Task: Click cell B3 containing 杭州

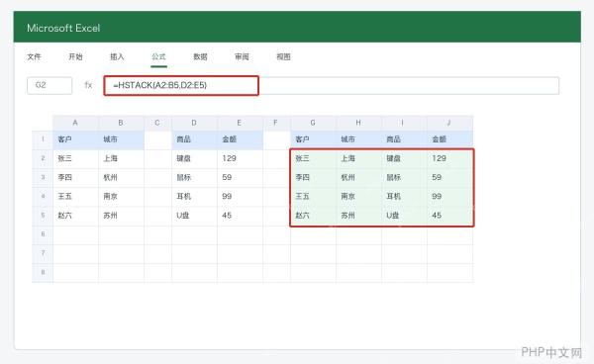Action: tap(121, 177)
